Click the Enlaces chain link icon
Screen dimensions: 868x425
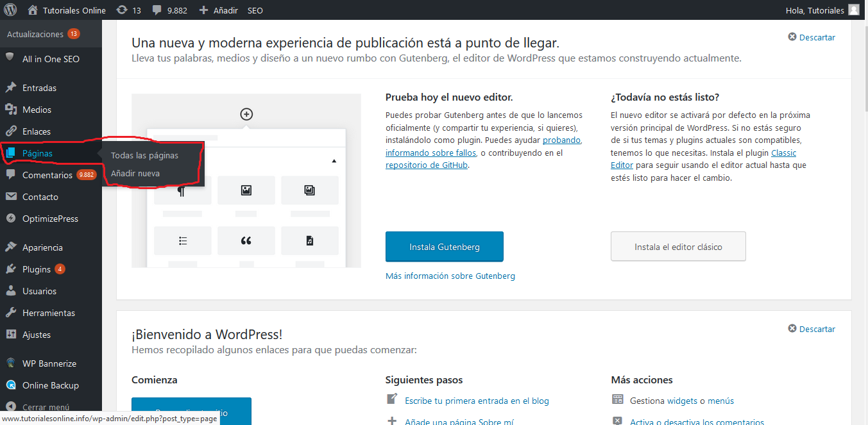11,131
